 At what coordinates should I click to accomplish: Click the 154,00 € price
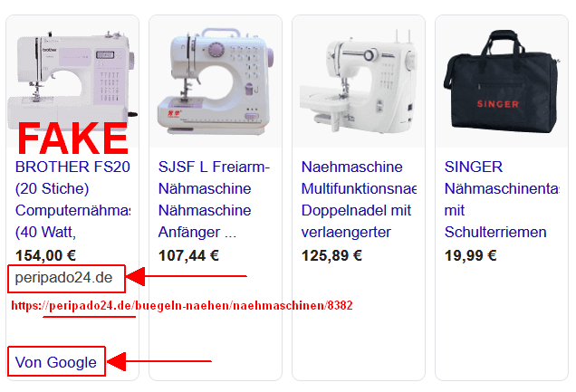(45, 255)
